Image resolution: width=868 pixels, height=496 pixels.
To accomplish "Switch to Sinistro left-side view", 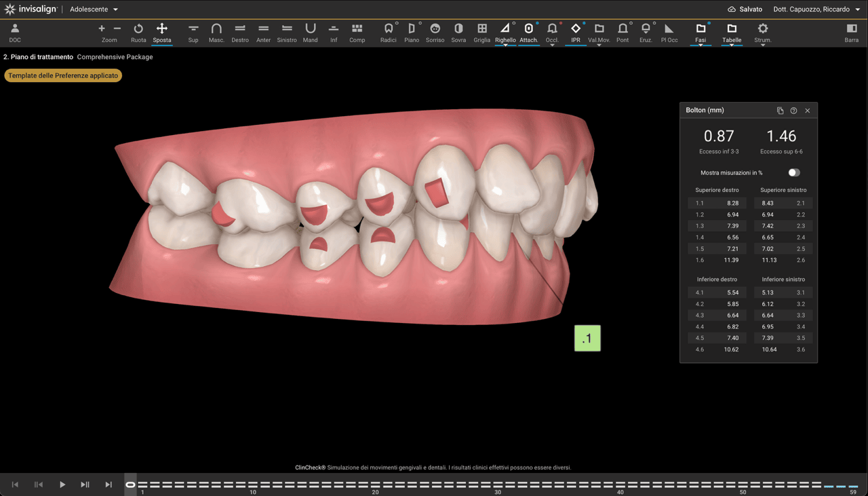I will 287,33.
